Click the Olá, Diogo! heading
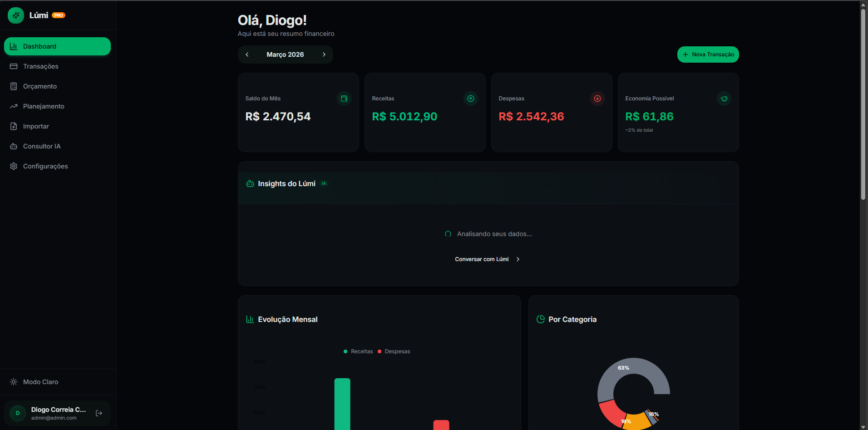The height and width of the screenshot is (430, 868). [272, 20]
